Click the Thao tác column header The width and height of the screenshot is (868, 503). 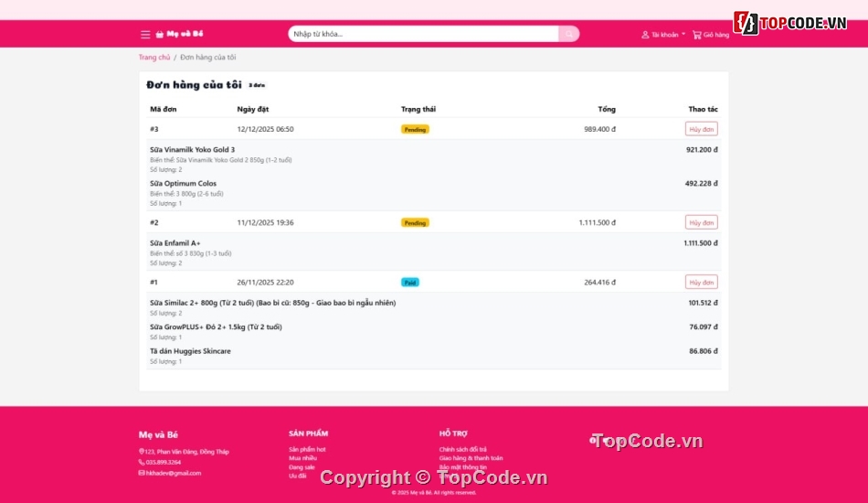[703, 109]
